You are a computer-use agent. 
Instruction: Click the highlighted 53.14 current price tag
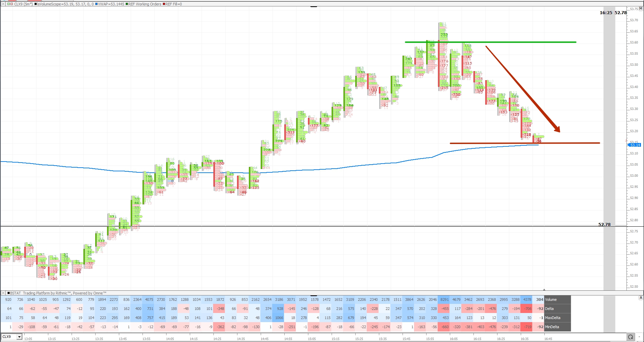point(634,145)
